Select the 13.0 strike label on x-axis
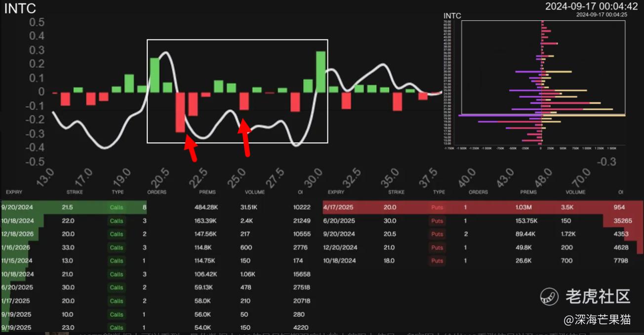The image size is (644, 335). click(x=45, y=178)
